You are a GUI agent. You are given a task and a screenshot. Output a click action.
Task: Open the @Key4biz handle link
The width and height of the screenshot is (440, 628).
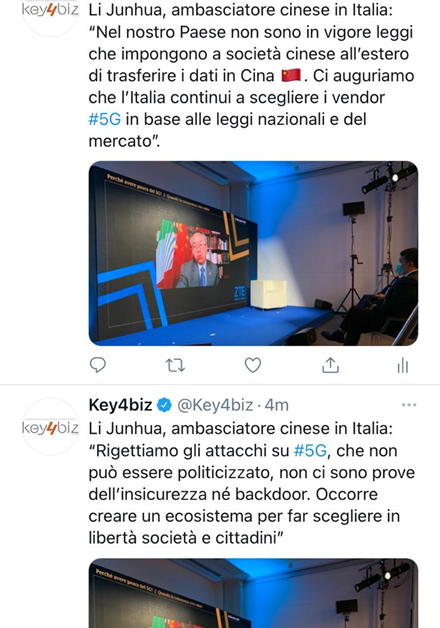(x=215, y=405)
